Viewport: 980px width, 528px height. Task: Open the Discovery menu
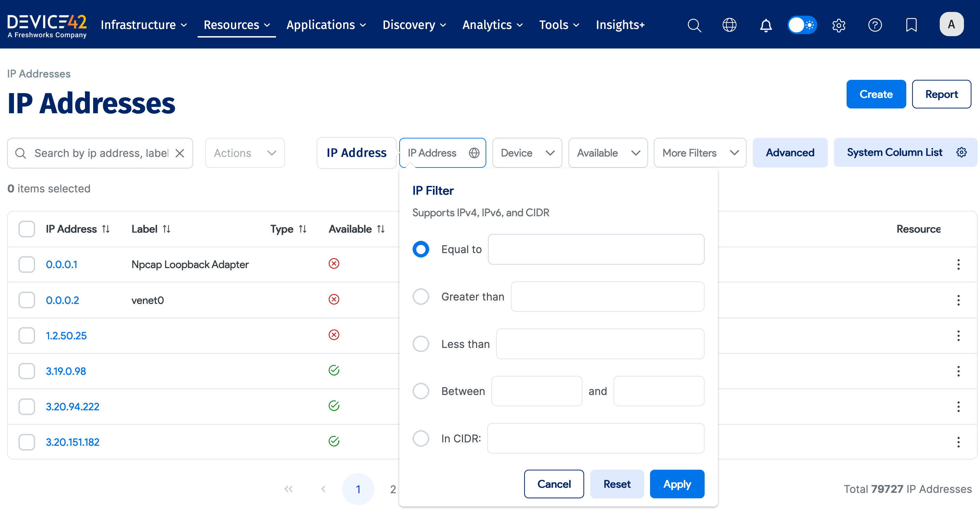[414, 25]
